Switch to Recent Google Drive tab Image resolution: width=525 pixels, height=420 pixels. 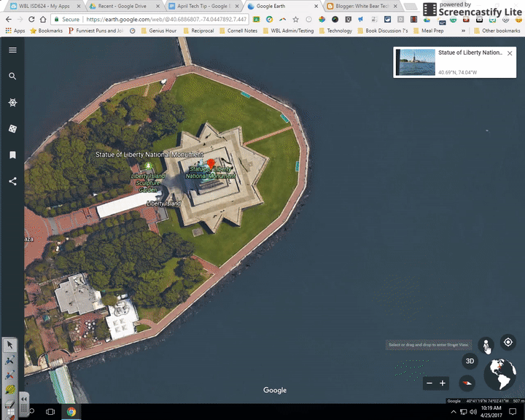point(125,6)
